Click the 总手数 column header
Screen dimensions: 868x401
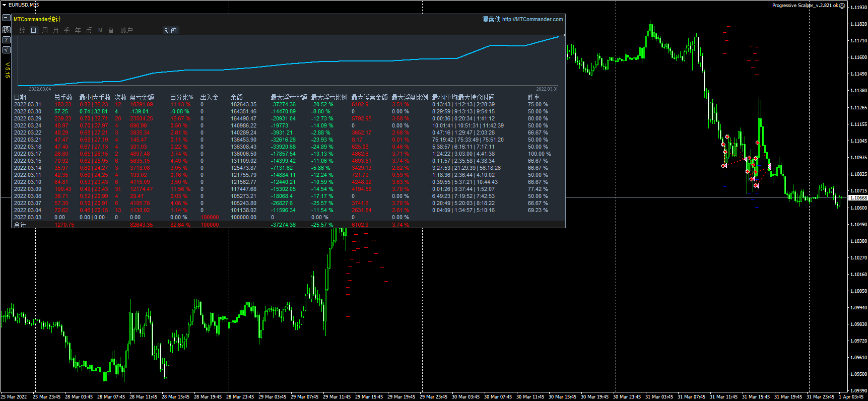click(63, 97)
